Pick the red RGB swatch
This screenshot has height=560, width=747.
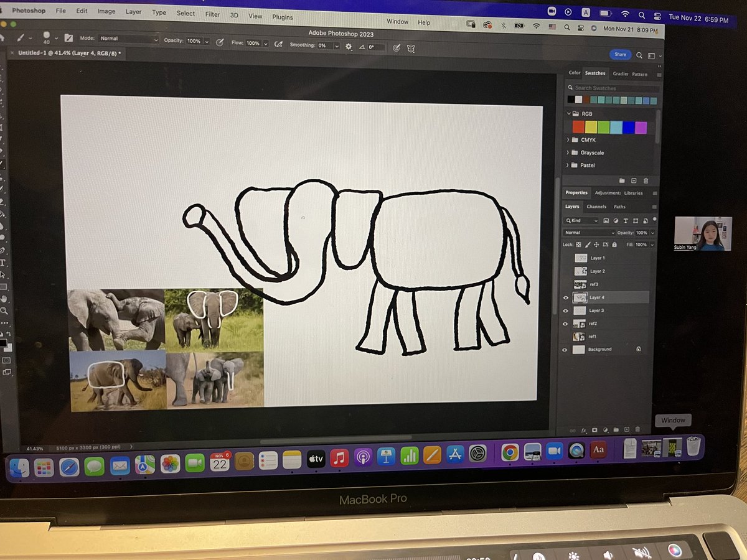click(x=578, y=127)
